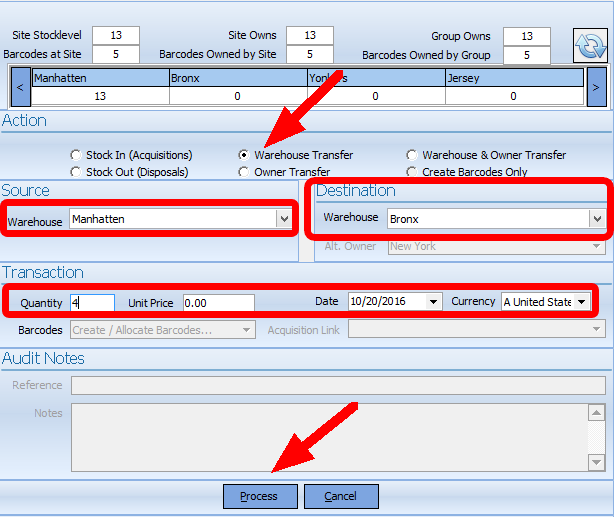
Task: Click the Jersey warehouse column header
Action: tap(514, 77)
